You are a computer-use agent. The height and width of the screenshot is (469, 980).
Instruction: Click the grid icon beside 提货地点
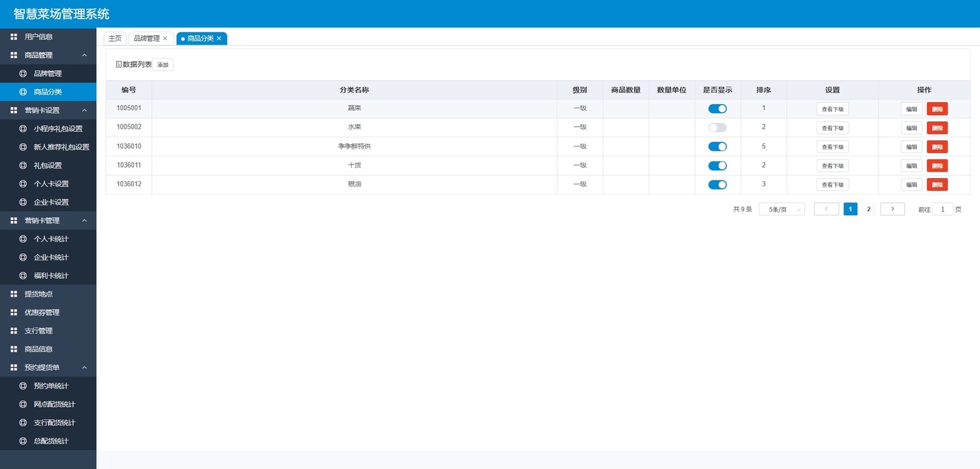(14, 294)
